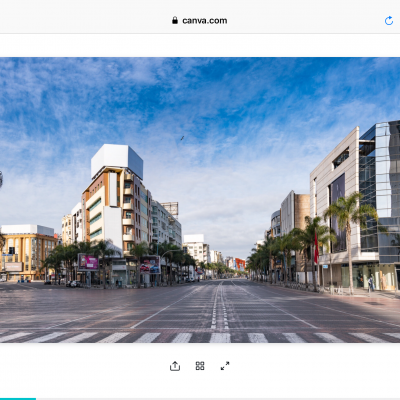Click the pedestrian near the shop window

pyautogui.click(x=371, y=284)
